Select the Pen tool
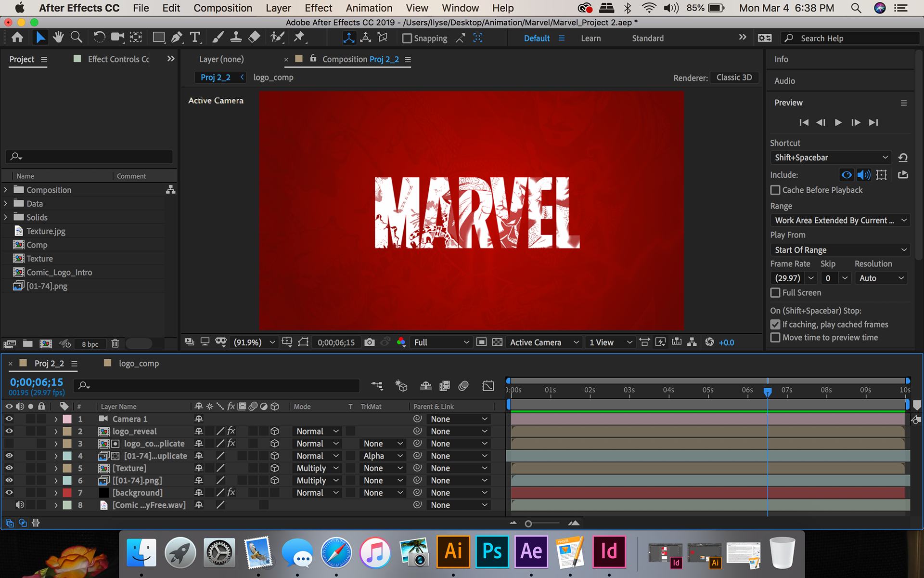 [177, 38]
